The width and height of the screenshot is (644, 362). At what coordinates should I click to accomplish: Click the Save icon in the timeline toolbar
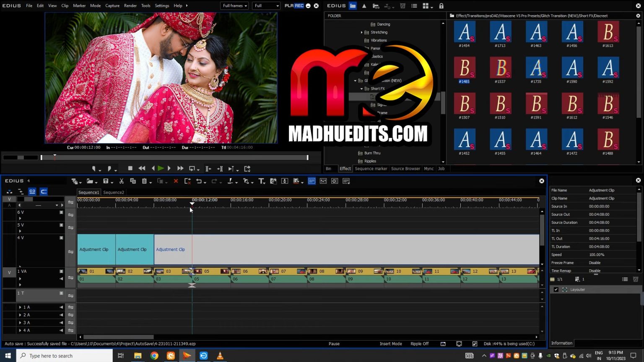(x=106, y=181)
